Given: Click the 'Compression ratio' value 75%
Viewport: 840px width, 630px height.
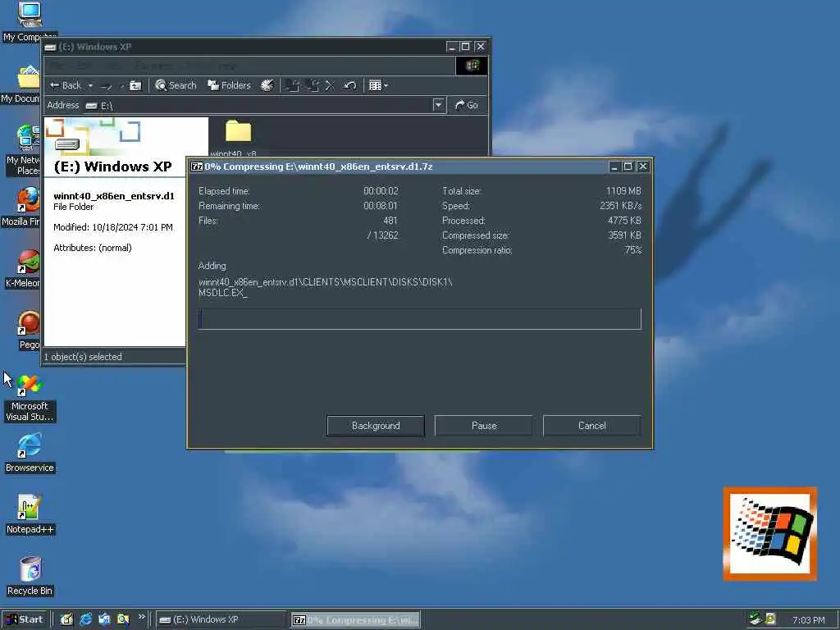Looking at the screenshot, I should (x=633, y=250).
